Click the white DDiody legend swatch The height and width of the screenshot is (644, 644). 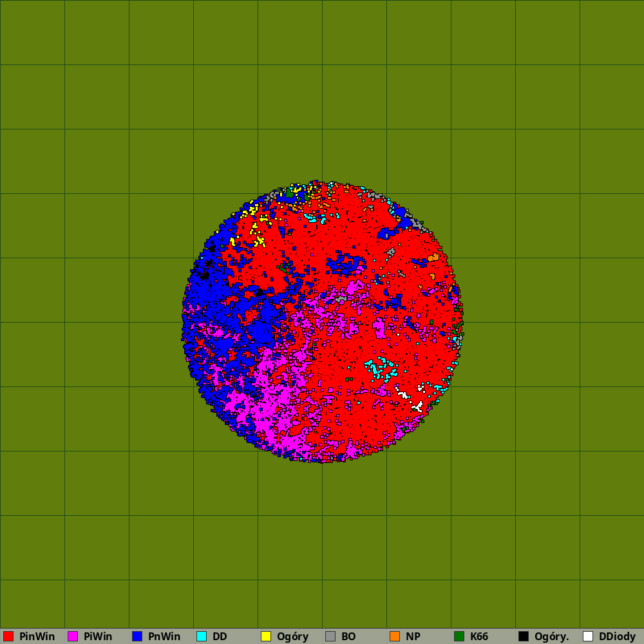(588, 636)
